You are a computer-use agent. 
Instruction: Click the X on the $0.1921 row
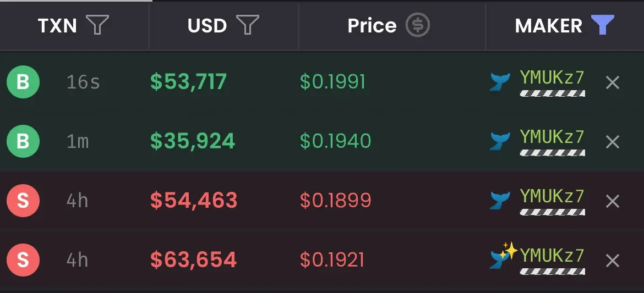(613, 260)
